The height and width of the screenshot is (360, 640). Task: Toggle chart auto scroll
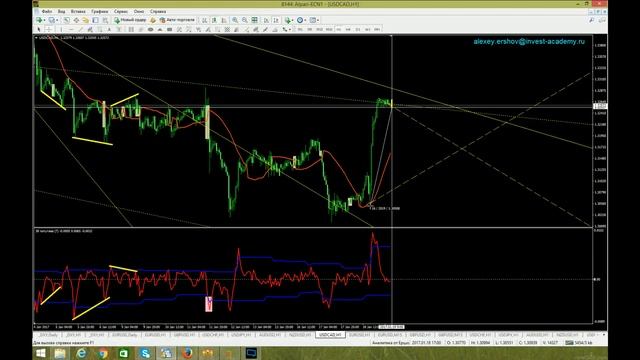coord(266,20)
